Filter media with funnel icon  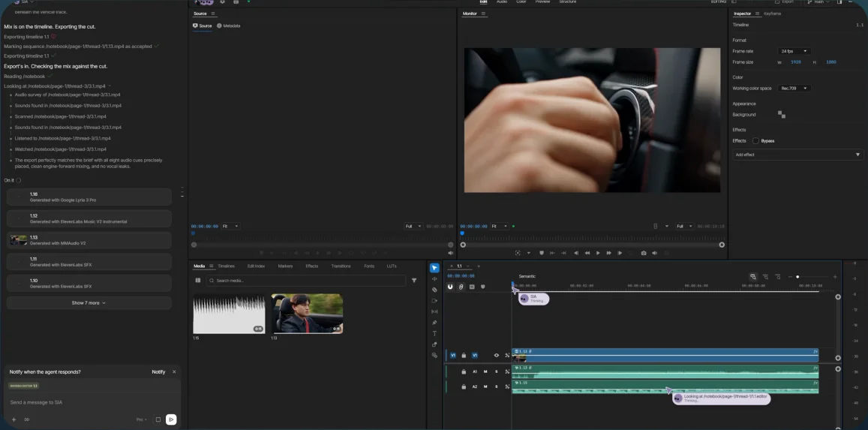click(x=413, y=281)
